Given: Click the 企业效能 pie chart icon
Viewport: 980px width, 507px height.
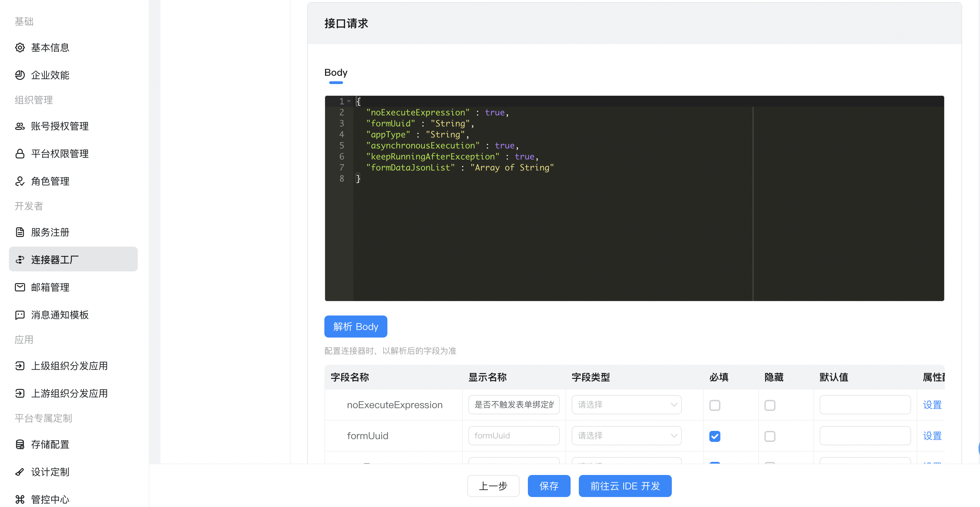Looking at the screenshot, I should (x=20, y=75).
